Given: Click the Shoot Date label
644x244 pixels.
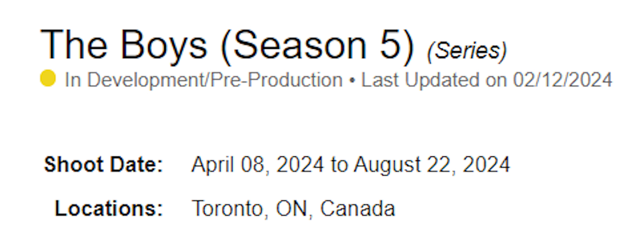Looking at the screenshot, I should (x=104, y=165).
